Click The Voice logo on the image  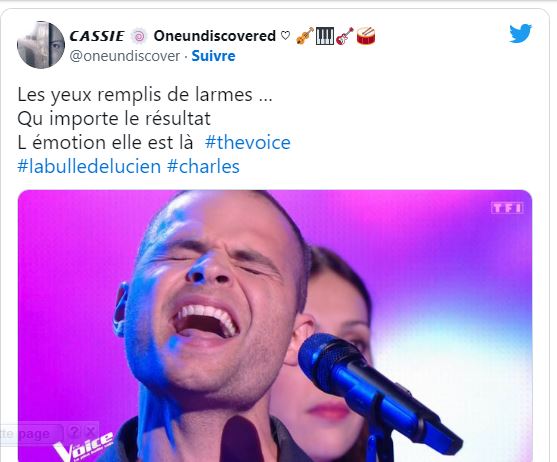[x=83, y=446]
